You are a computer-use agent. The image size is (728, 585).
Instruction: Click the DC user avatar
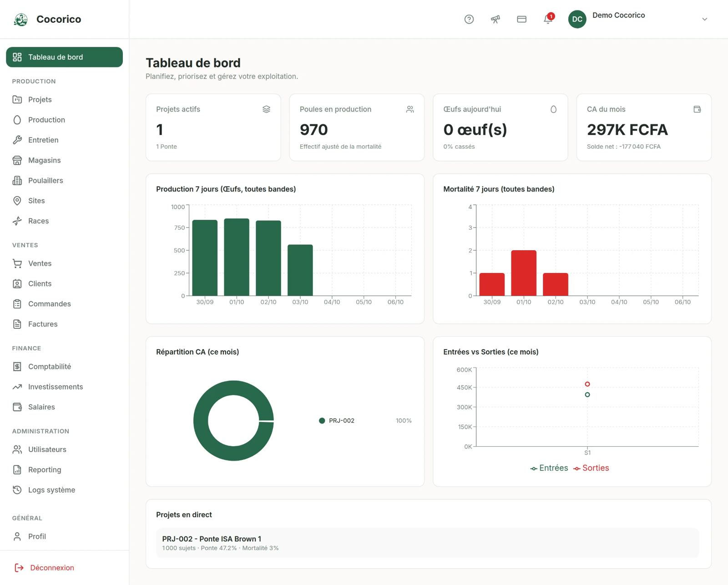[577, 19]
